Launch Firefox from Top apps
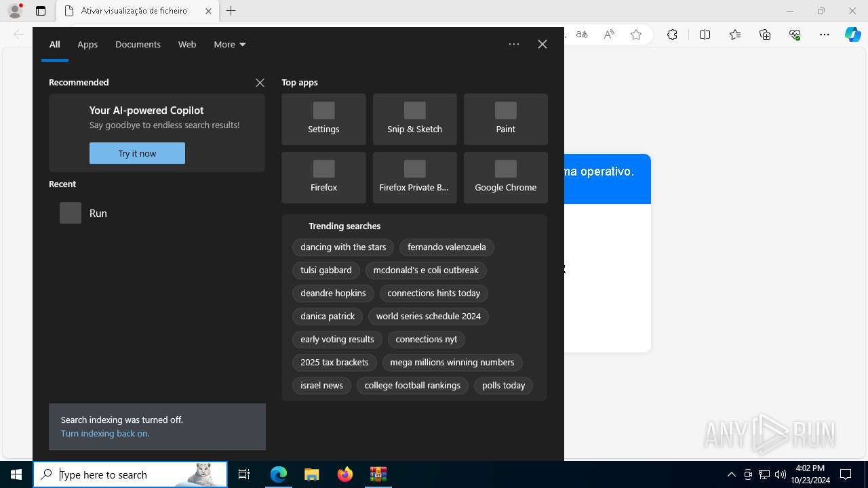The image size is (868, 488). tap(323, 178)
